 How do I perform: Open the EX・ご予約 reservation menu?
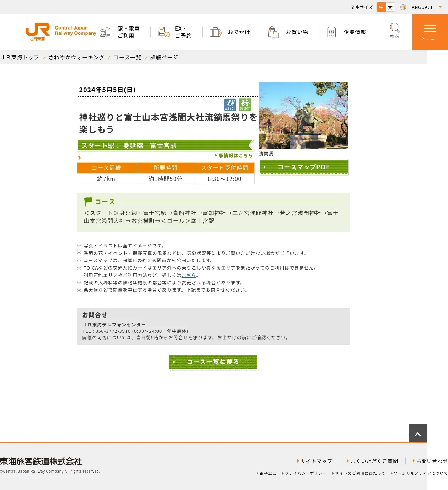tap(175, 32)
